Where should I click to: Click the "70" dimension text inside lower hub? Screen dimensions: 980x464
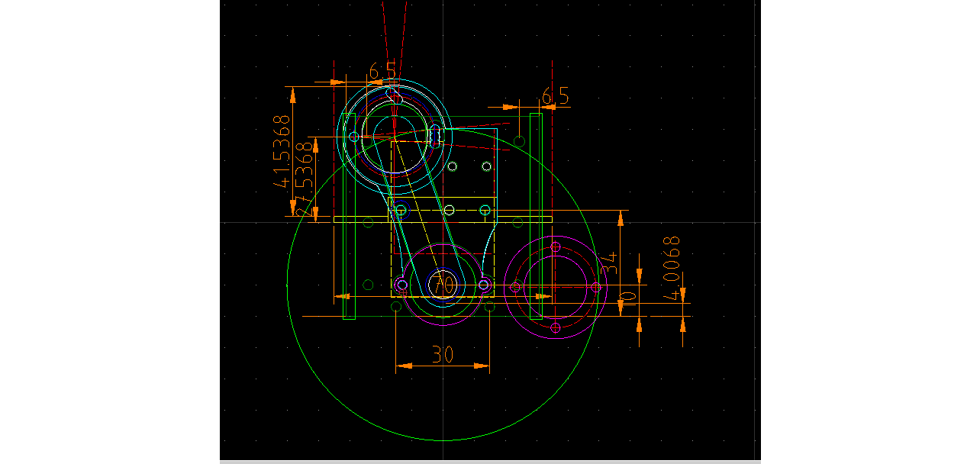442,285
